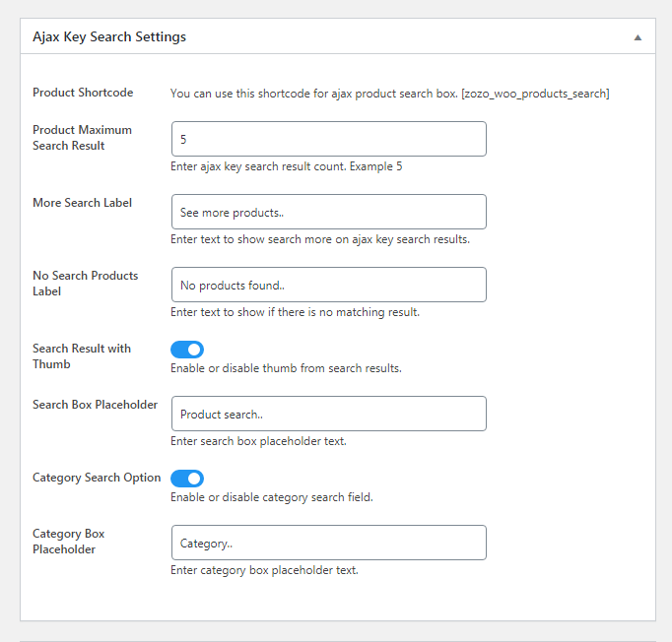Select the No products found input field

click(x=329, y=285)
